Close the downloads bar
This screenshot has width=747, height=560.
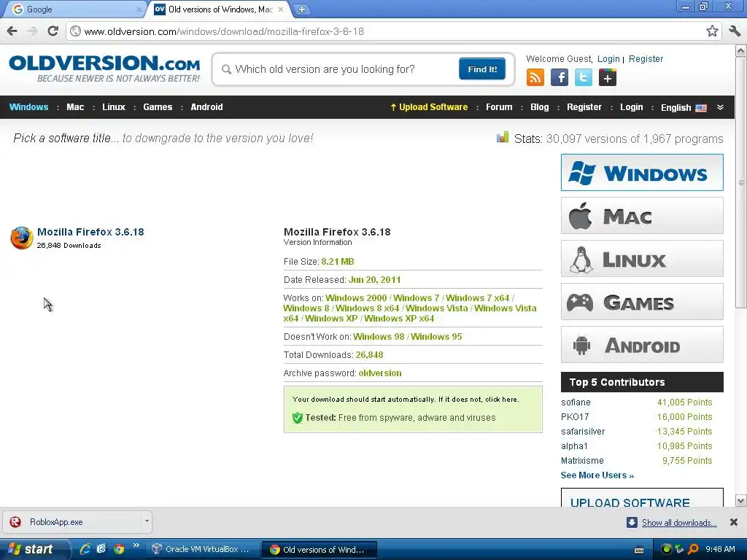(x=734, y=522)
